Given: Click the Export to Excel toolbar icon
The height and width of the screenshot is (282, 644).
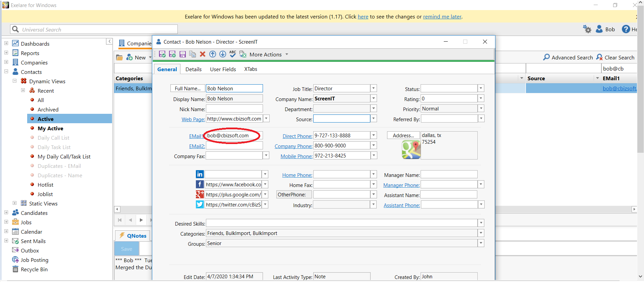Looking at the screenshot, I should (x=243, y=54).
